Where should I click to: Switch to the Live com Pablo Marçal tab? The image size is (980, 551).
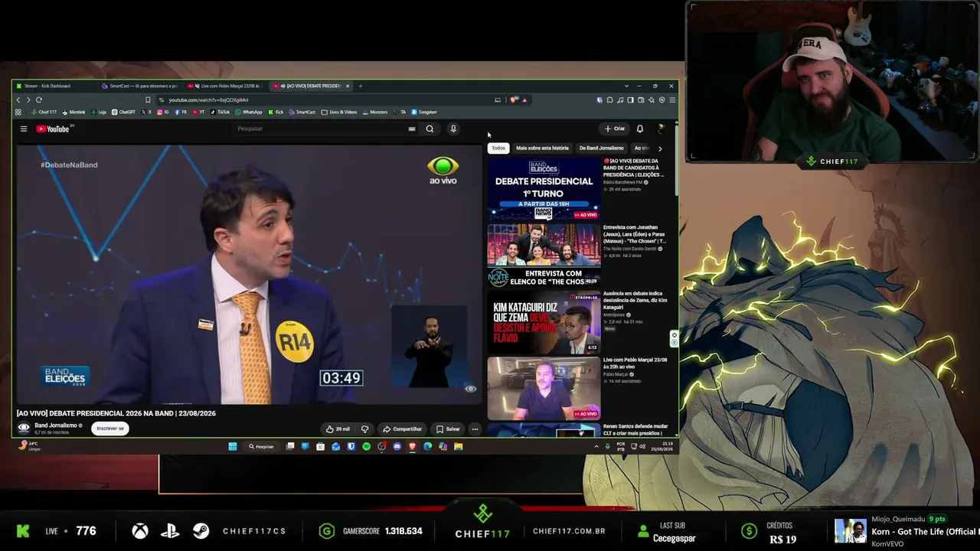click(227, 86)
